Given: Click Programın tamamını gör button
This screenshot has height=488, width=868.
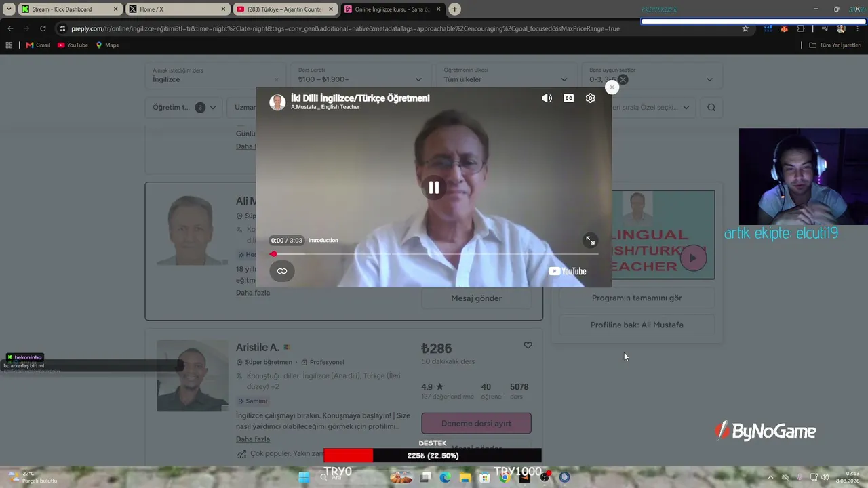Looking at the screenshot, I should coord(637,298).
